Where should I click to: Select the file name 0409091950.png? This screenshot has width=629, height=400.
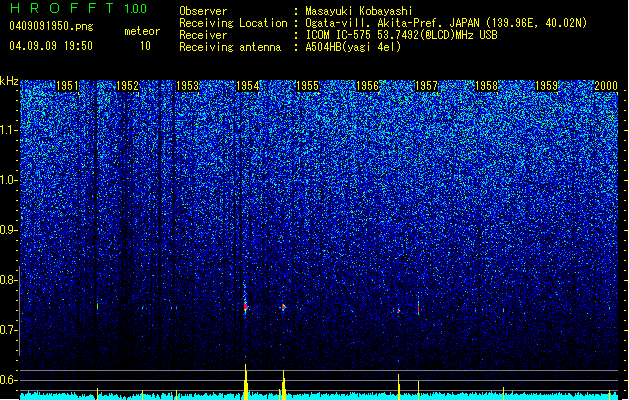(51, 26)
